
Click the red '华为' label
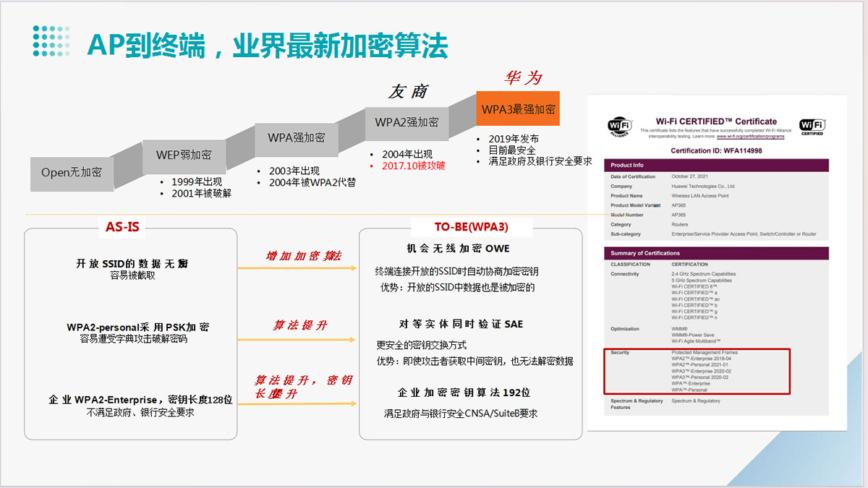523,77
